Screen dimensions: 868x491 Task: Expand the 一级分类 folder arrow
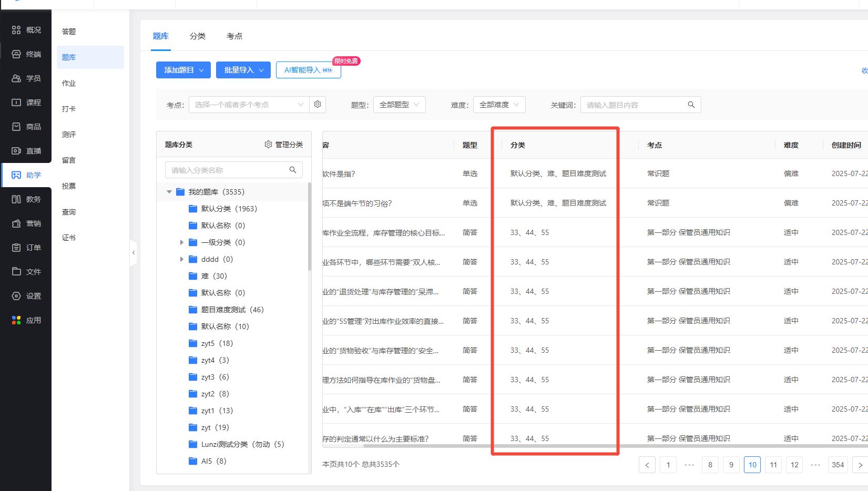click(x=182, y=242)
